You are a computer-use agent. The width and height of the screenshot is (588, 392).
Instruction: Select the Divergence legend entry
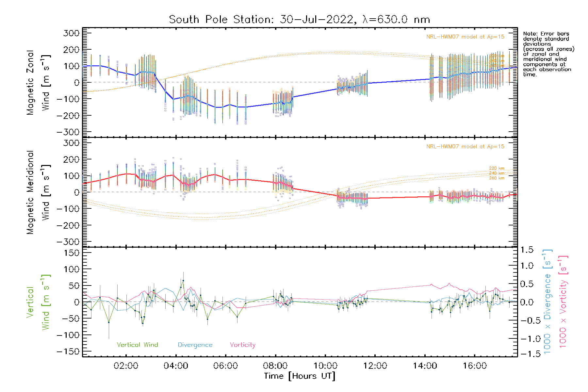(195, 345)
